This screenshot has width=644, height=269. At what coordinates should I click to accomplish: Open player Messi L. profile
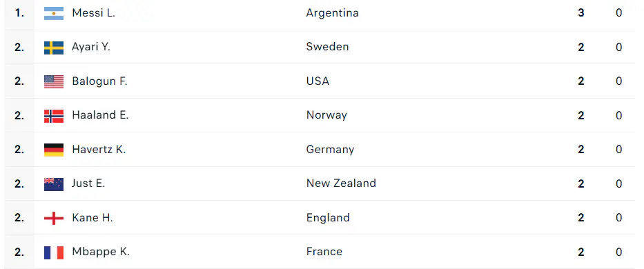[93, 13]
